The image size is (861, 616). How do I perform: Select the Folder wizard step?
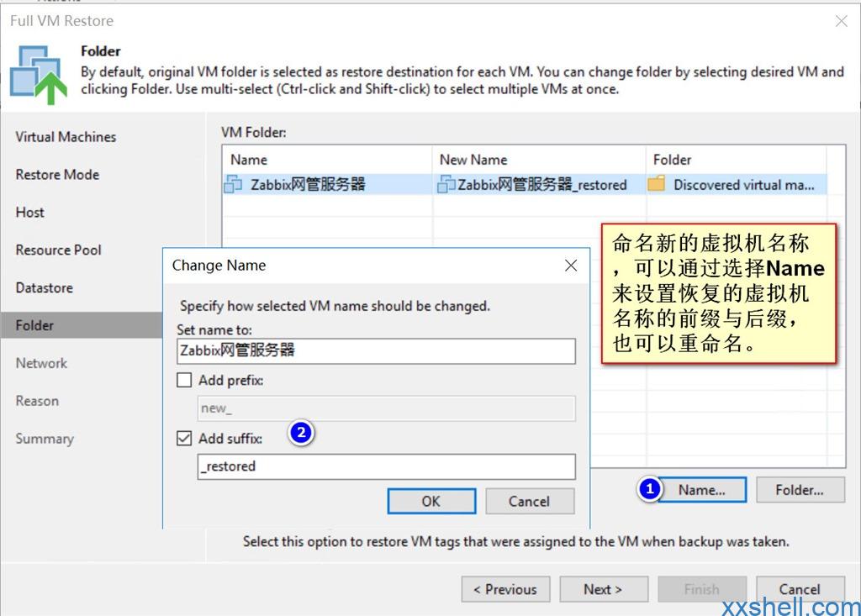click(x=82, y=325)
